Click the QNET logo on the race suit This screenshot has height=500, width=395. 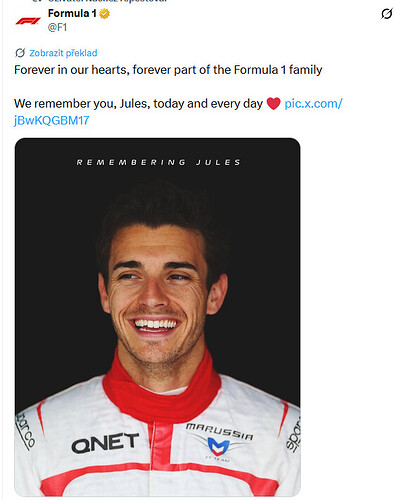point(105,443)
